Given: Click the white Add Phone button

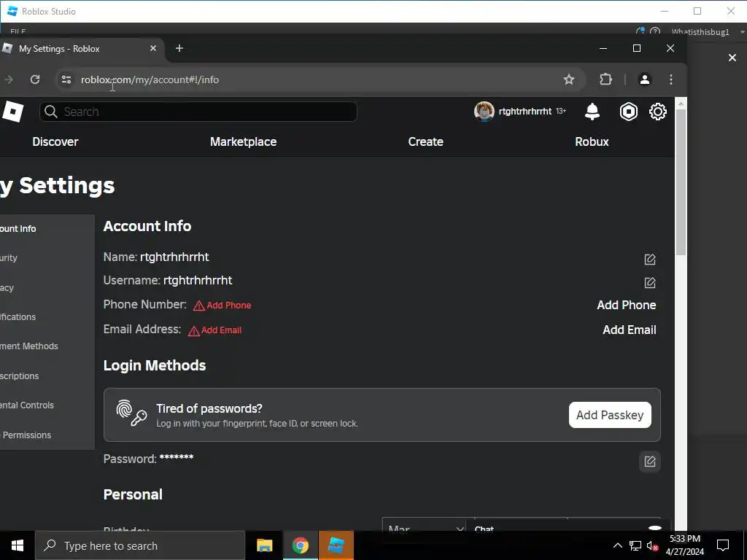Looking at the screenshot, I should pos(627,305).
